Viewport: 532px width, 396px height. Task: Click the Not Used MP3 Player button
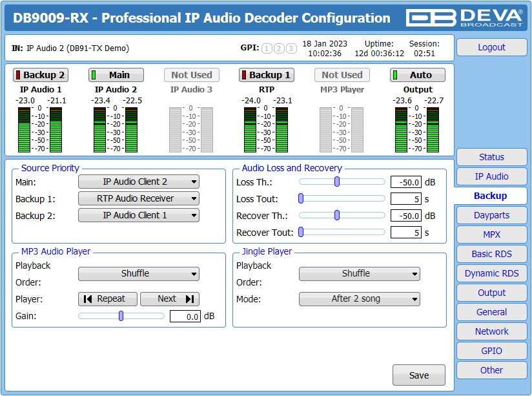pos(342,75)
